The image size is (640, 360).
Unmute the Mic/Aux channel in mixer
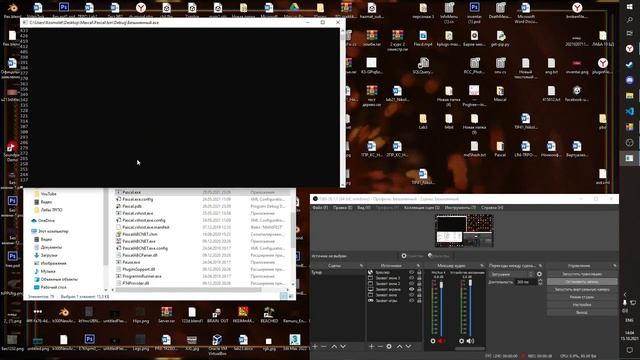coord(442,341)
